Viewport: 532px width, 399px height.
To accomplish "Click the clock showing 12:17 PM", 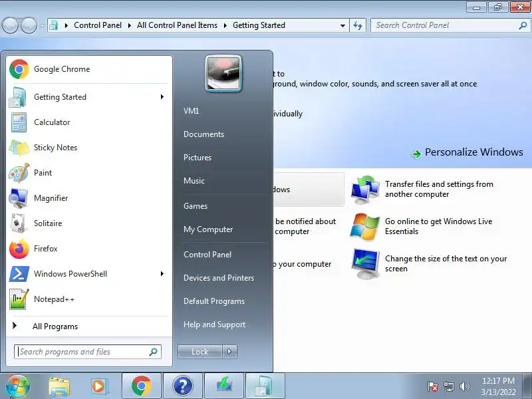I will pyautogui.click(x=498, y=386).
